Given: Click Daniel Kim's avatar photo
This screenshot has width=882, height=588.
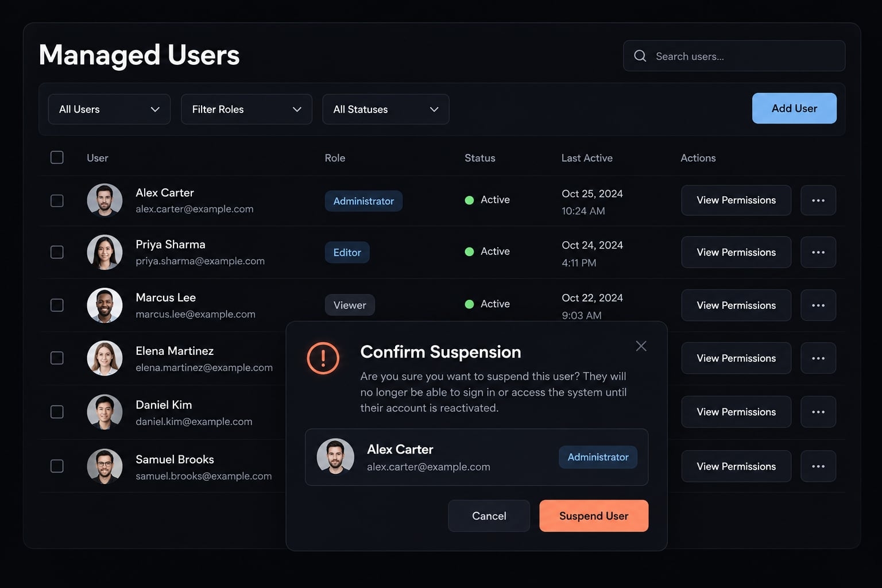Looking at the screenshot, I should [105, 412].
